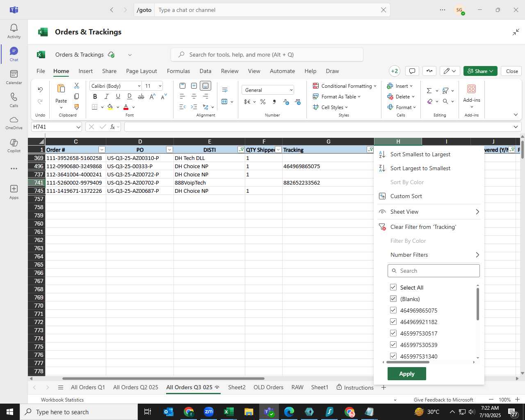Open the Insert ribbon tab
This screenshot has width=525, height=420.
(85, 71)
